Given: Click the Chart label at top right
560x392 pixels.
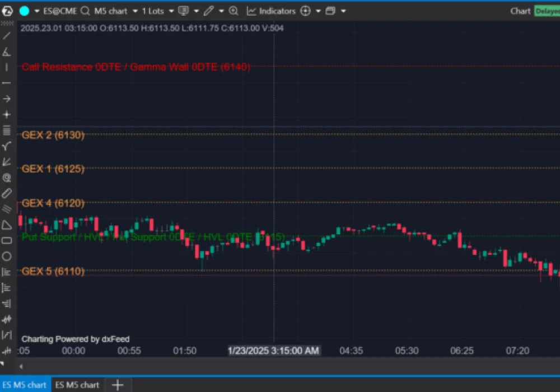Looking at the screenshot, I should 520,11.
